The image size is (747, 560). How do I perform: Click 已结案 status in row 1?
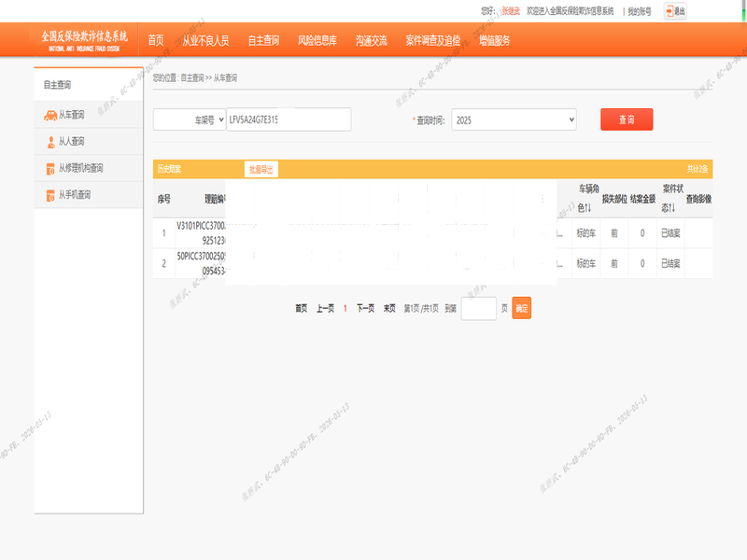click(670, 232)
